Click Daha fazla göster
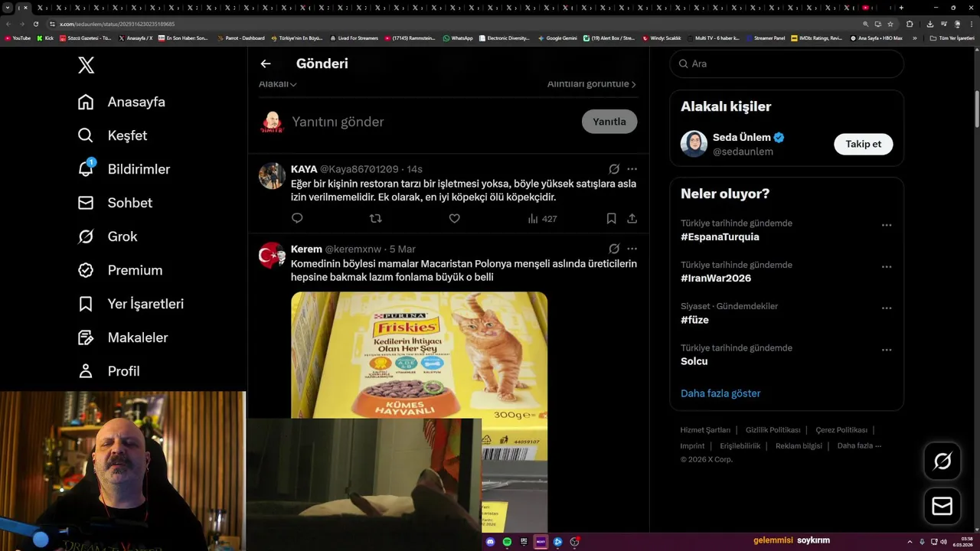The height and width of the screenshot is (551, 980). 720,393
